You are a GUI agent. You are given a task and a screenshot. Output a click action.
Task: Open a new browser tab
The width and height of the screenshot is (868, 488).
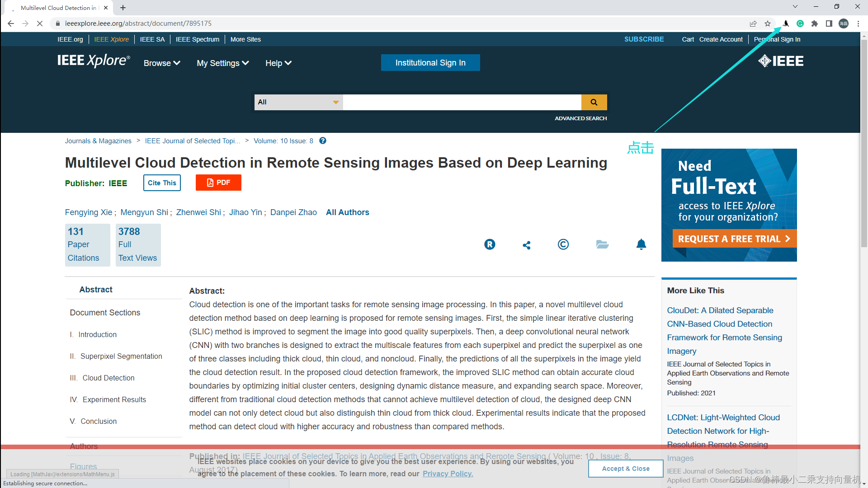(x=123, y=8)
